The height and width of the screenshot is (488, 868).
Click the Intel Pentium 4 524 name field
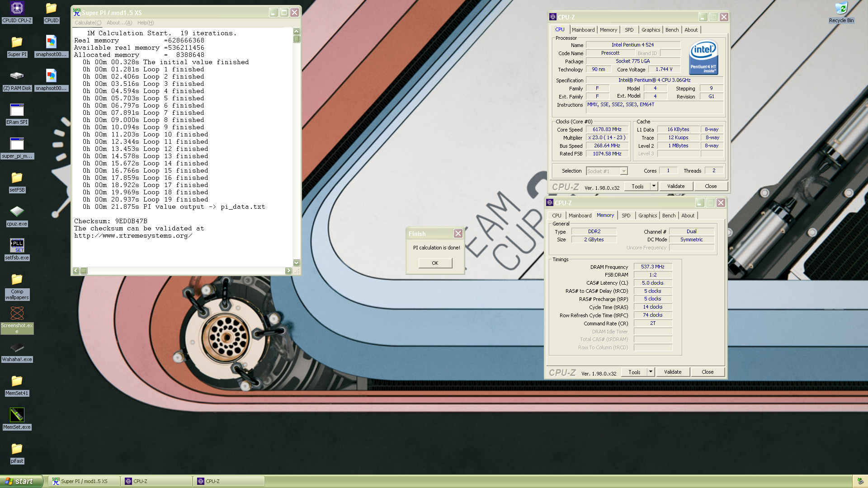coord(633,45)
